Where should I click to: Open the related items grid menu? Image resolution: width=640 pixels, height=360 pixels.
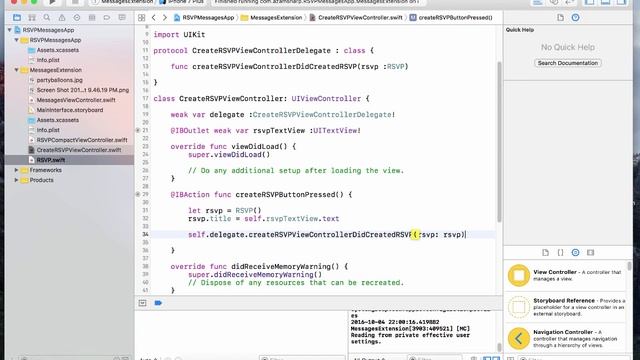click(142, 18)
